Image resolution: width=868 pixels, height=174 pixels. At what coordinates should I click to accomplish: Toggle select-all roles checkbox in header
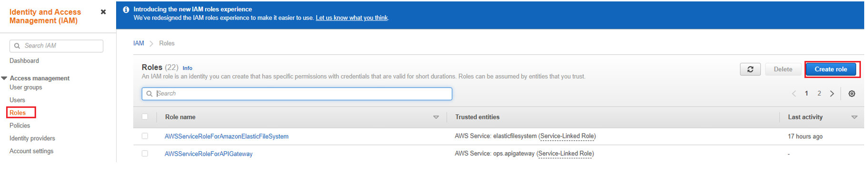click(145, 116)
